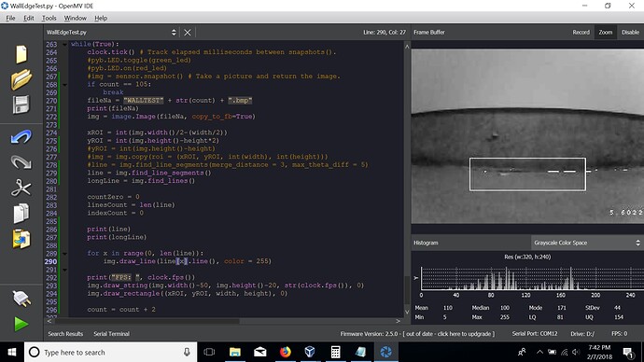The image size is (644, 362).
Task: Open the Edit menu
Action: click(x=29, y=18)
